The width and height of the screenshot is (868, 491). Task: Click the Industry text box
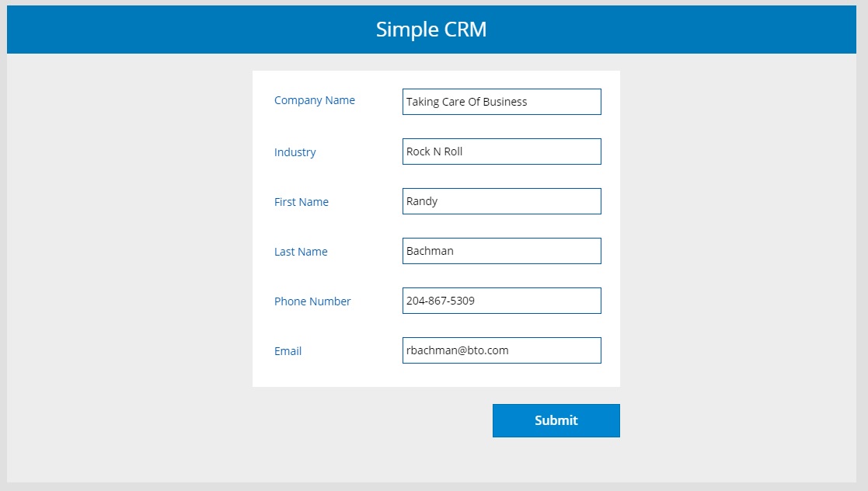coord(501,151)
